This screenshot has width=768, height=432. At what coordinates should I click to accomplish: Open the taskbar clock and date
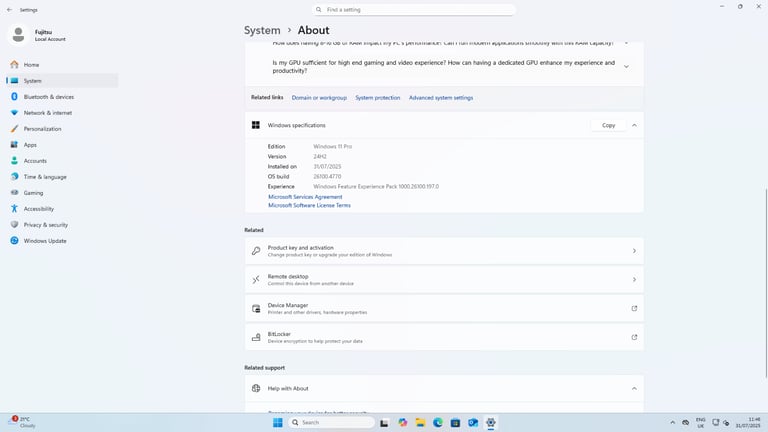(x=748, y=423)
